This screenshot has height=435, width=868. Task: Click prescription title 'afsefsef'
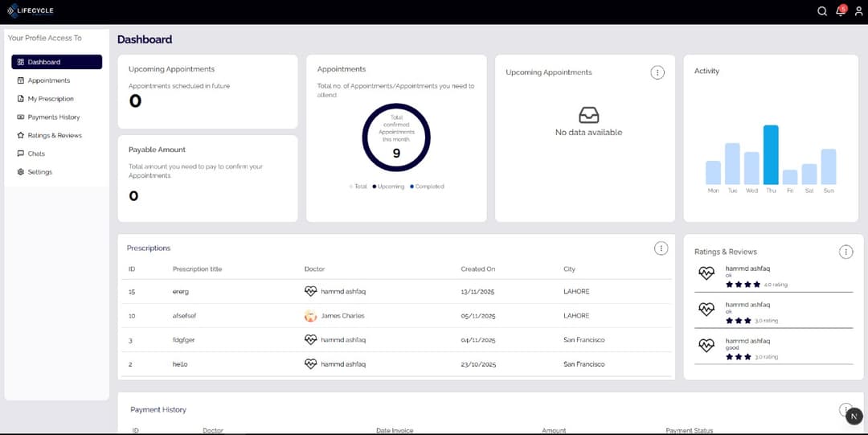tap(184, 316)
